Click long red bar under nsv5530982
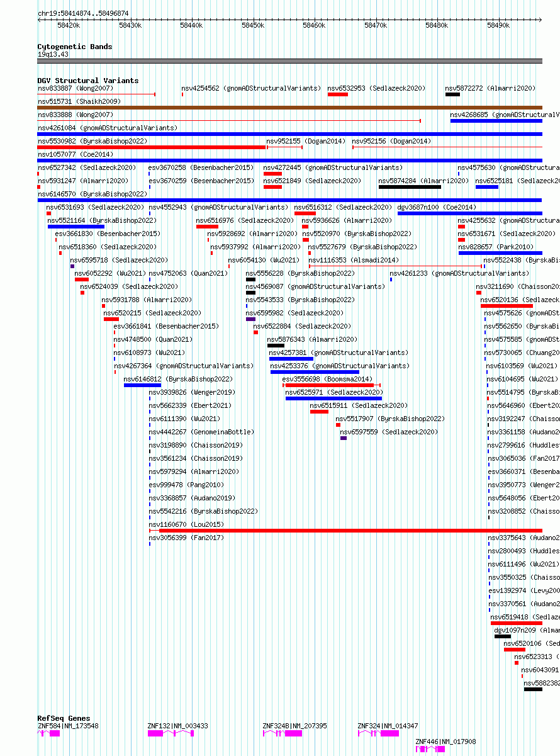The width and height of the screenshot is (560, 756). [152, 147]
